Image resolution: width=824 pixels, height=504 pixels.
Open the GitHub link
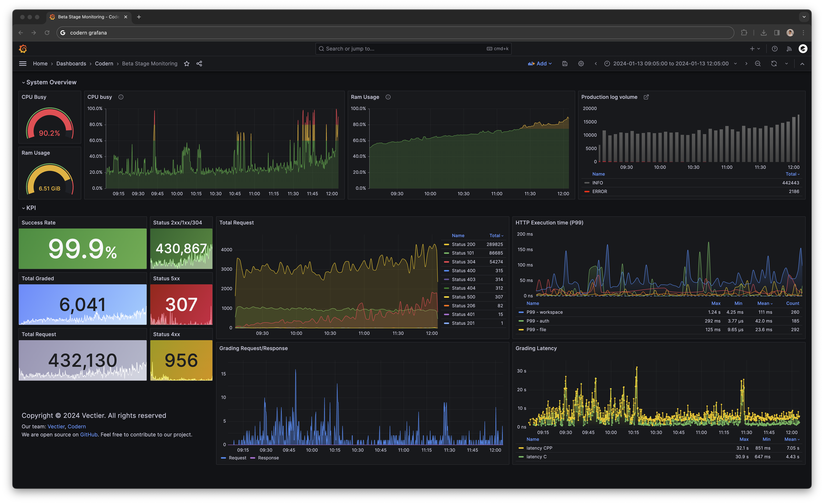tap(89, 435)
